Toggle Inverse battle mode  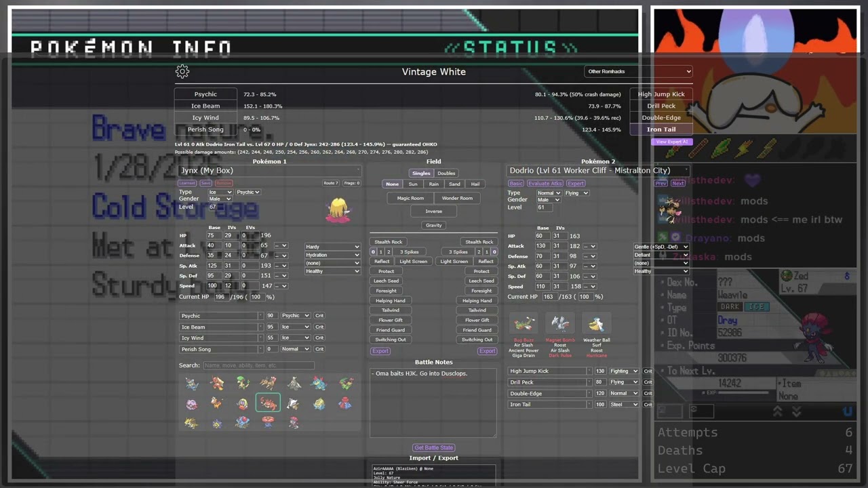(x=434, y=211)
